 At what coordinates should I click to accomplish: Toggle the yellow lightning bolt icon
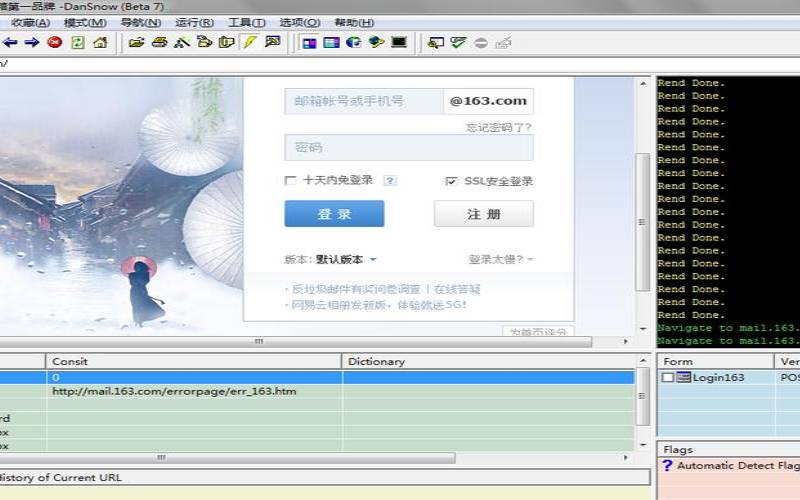(x=249, y=42)
